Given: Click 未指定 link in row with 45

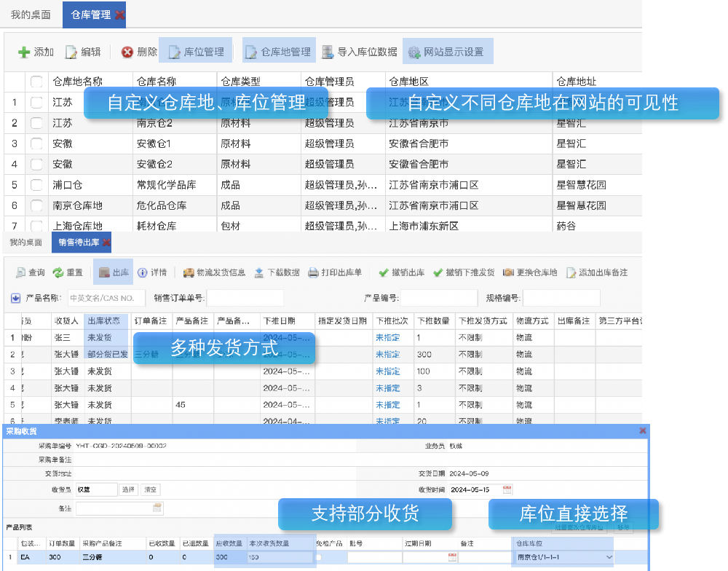Looking at the screenshot, I should coord(388,405).
